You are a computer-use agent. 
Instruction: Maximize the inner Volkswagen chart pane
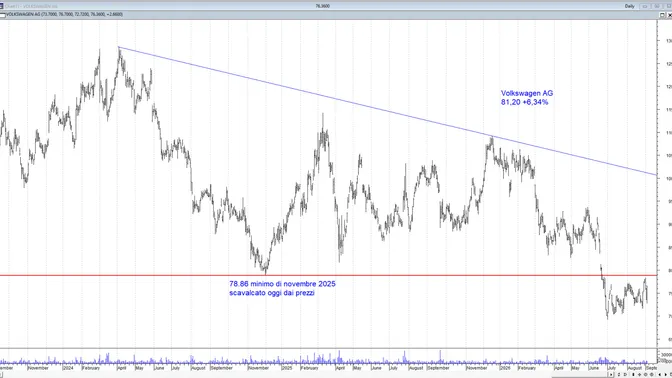coord(662,15)
